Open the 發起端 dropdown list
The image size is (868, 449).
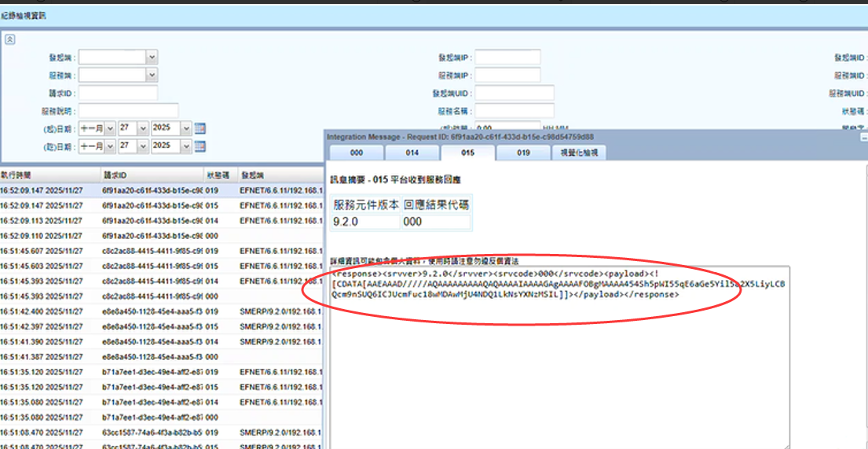[x=152, y=57]
